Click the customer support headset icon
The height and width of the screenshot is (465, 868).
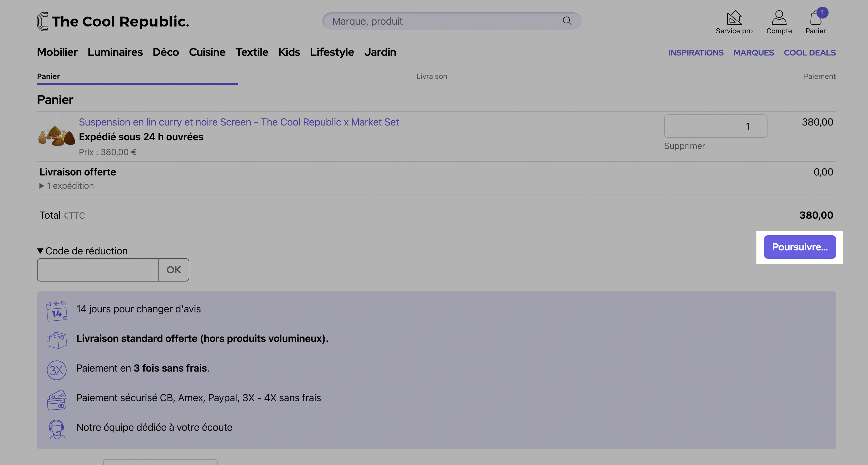57,429
